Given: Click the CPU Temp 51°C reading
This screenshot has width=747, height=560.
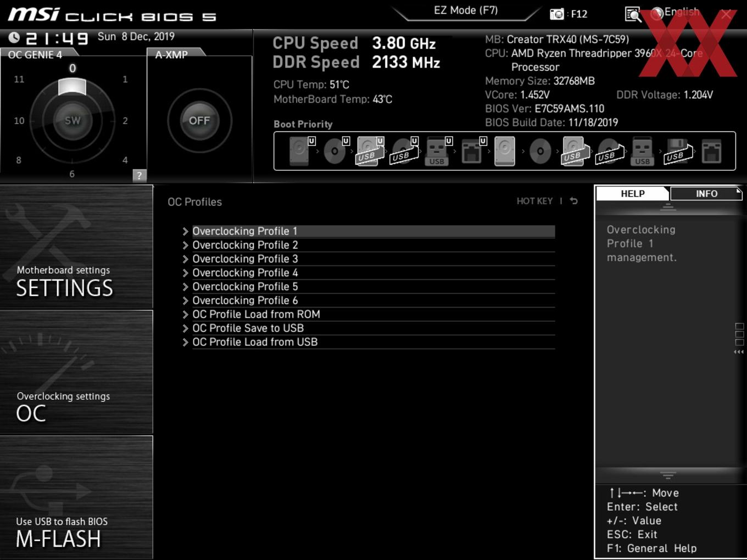Looking at the screenshot, I should 339,85.
